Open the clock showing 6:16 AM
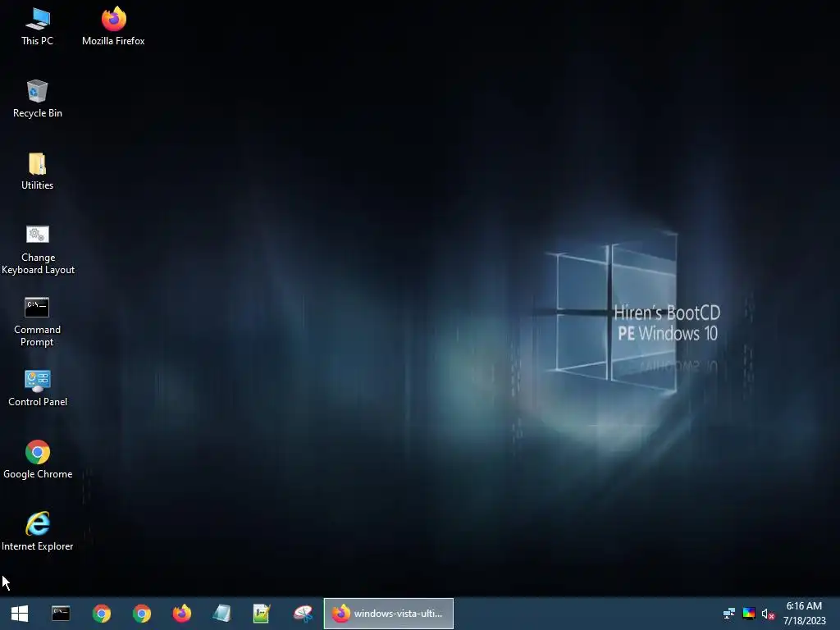 point(804,614)
